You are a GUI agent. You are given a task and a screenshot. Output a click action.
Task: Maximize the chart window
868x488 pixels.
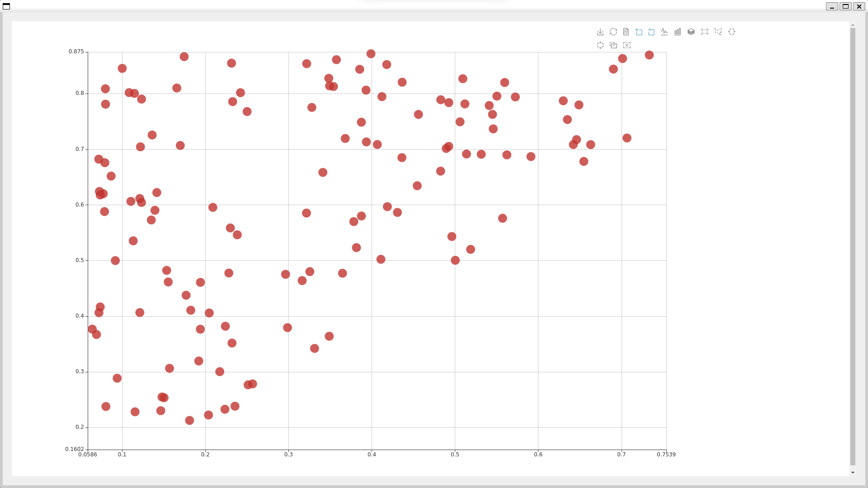click(845, 6)
